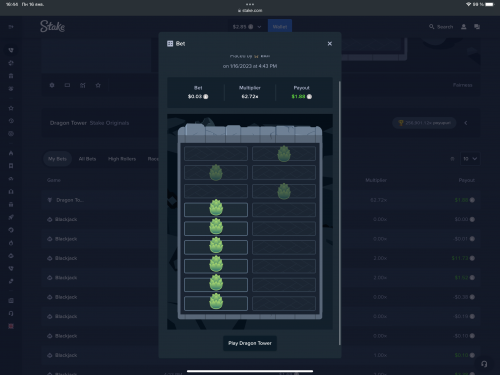Click the bet grid icon in modal title
The image size is (500, 375).
coord(170,44)
